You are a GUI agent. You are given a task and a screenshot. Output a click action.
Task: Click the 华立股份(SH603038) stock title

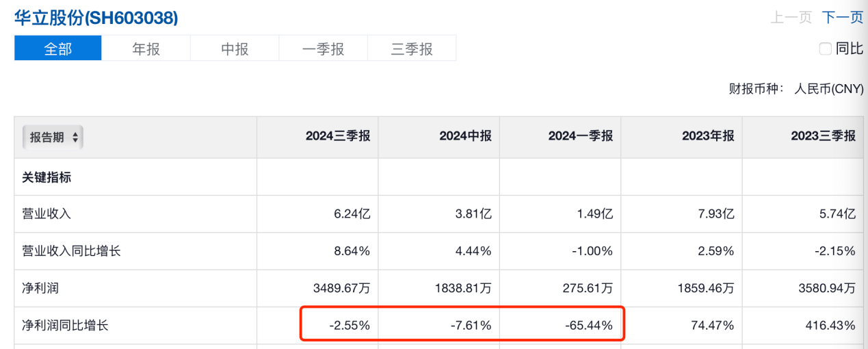(x=96, y=18)
